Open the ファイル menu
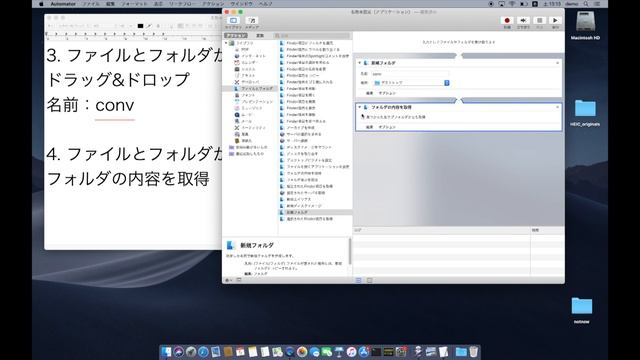 (91, 4)
